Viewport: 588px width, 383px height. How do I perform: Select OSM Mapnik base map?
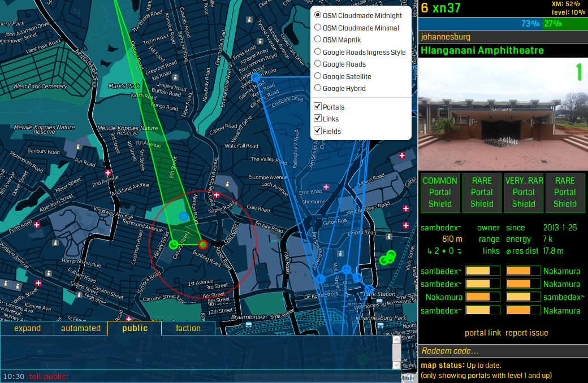tap(318, 39)
